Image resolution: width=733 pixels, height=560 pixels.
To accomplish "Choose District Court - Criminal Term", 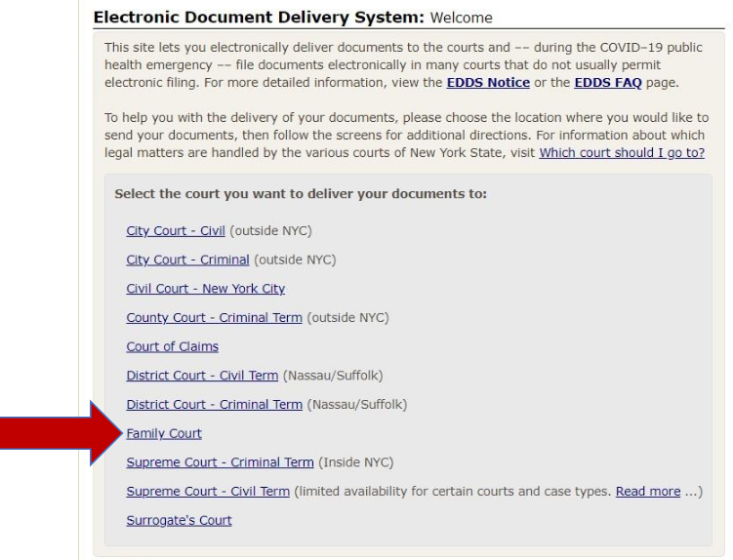I will [214, 404].
